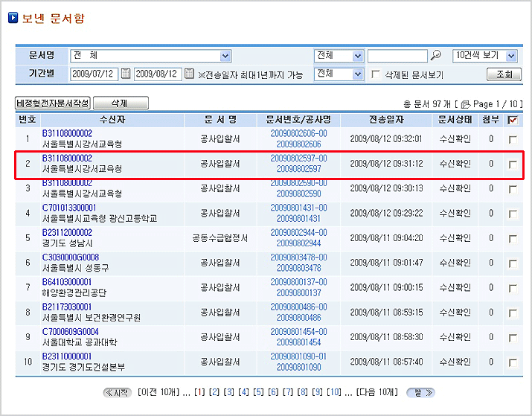The width and height of the screenshot is (532, 416).
Task: Toggle the select-all checkbox in table header
Action: pyautogui.click(x=513, y=119)
